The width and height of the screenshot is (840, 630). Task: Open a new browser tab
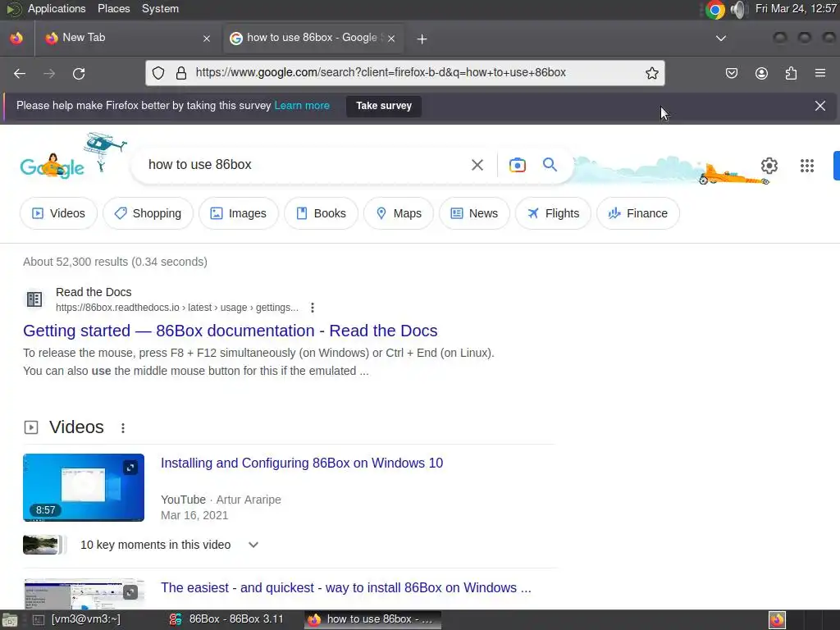pyautogui.click(x=422, y=39)
